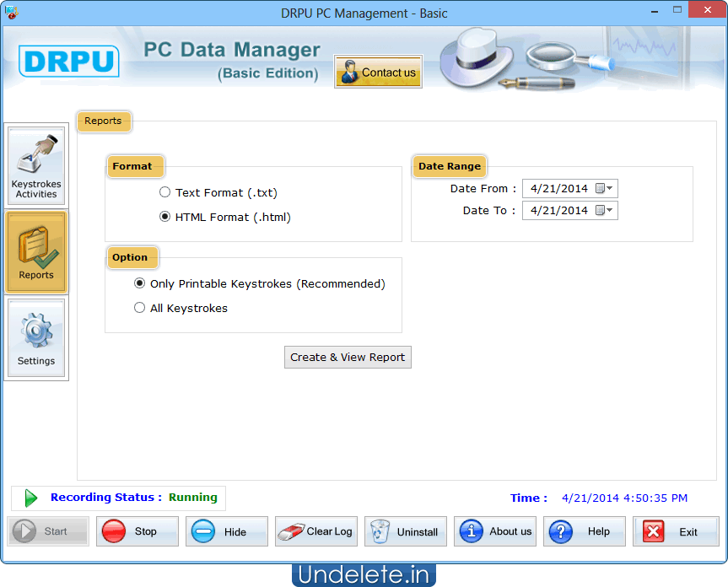Viewport: 728px width, 587px height.
Task: Open the Reports sidebar section
Action: point(36,252)
